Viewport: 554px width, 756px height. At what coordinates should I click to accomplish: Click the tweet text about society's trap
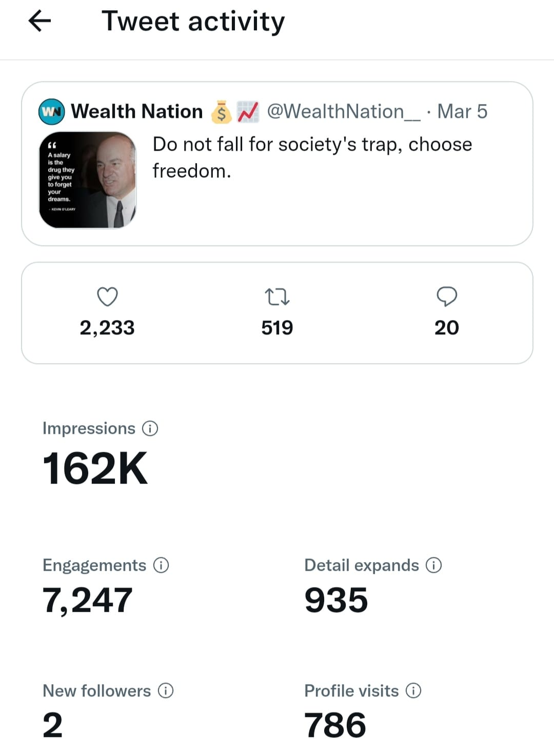pos(312,157)
